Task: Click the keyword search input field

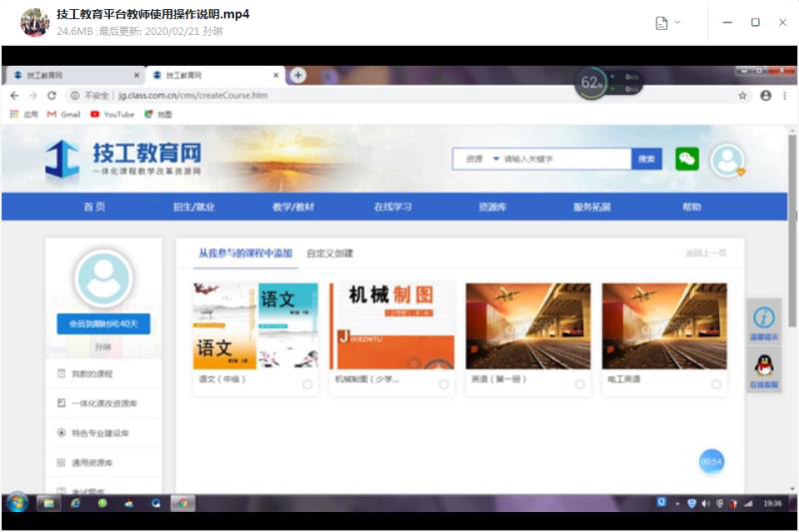Action: [x=564, y=159]
